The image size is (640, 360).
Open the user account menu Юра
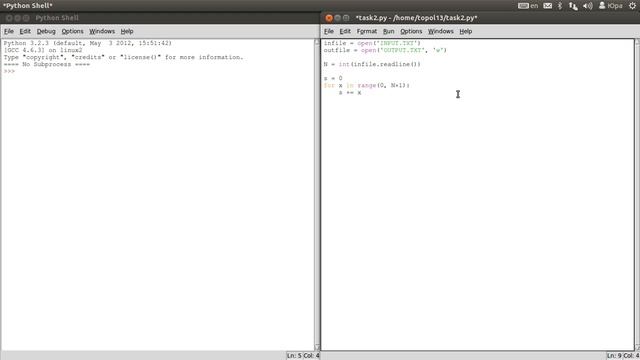pos(611,6)
